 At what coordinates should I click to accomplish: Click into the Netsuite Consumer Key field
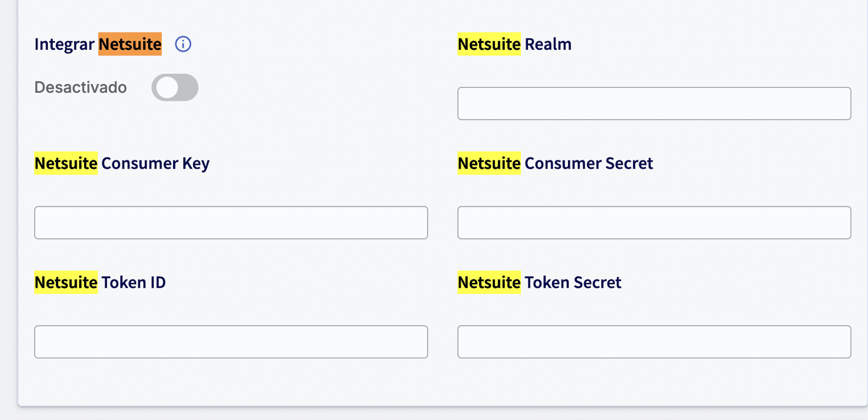(231, 223)
